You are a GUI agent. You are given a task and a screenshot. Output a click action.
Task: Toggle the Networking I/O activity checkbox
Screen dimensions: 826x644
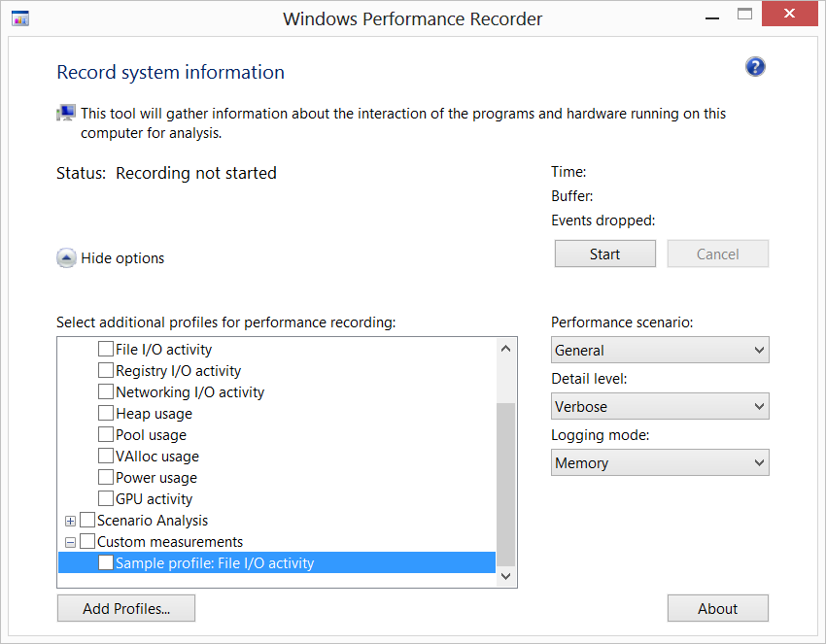106,392
